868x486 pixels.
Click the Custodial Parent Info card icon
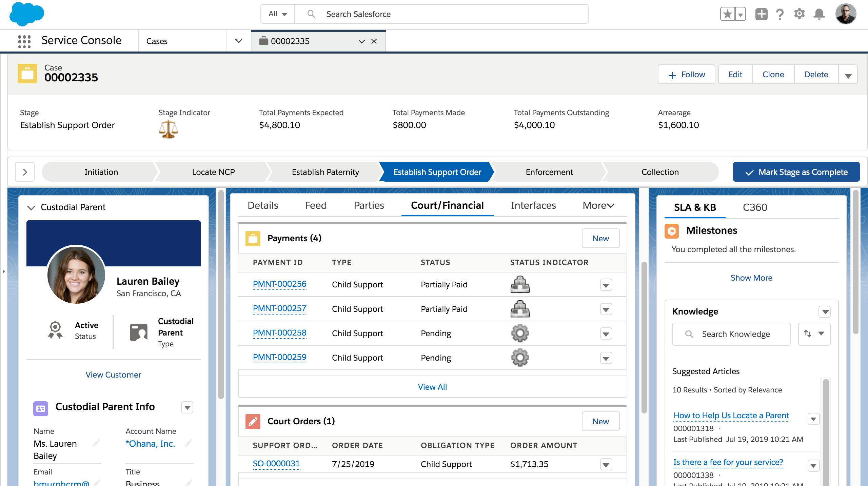coord(41,408)
